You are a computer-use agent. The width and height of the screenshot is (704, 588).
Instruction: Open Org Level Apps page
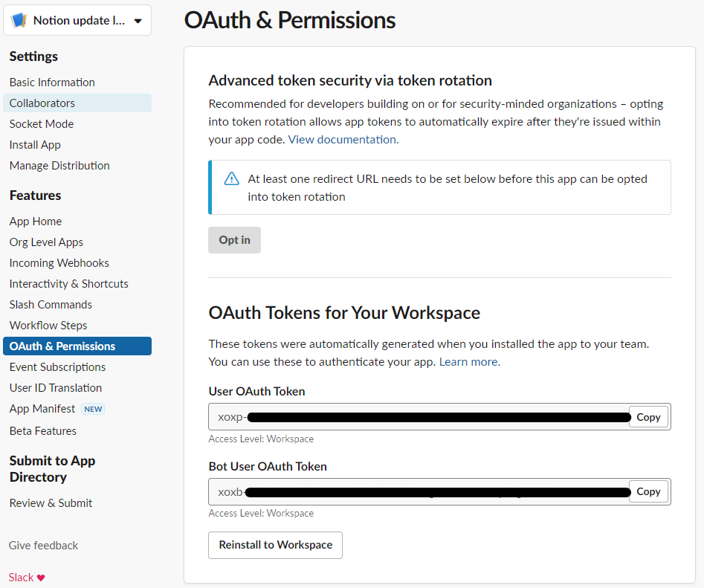coord(46,242)
